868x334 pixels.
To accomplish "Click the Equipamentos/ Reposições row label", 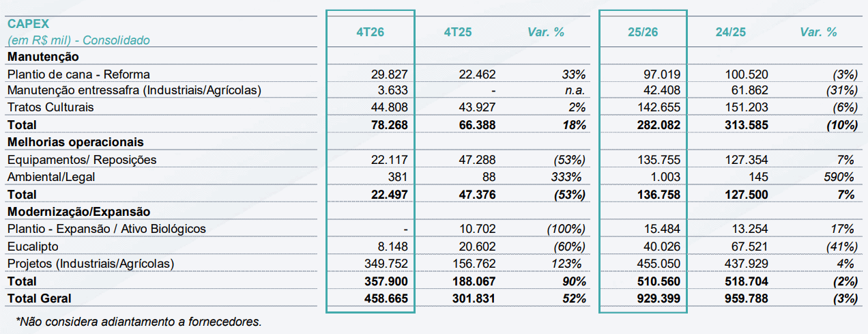I will (x=82, y=160).
